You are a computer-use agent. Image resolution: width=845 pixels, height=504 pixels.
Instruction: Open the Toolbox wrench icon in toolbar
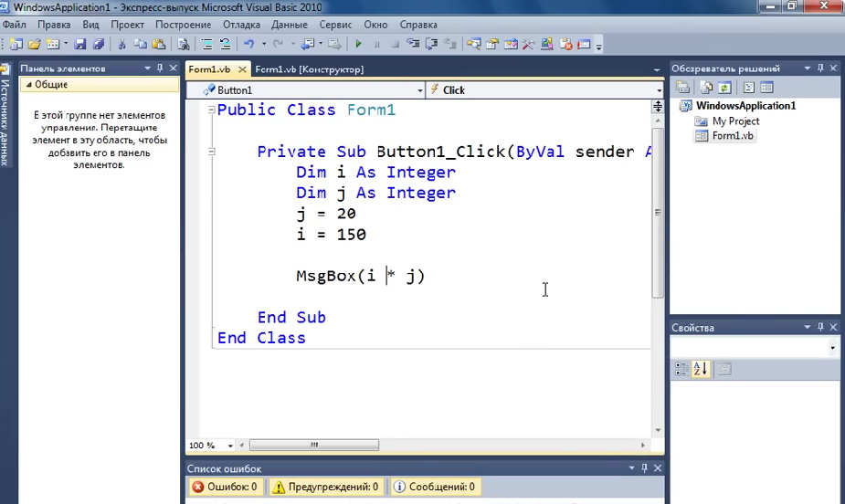coord(529,44)
